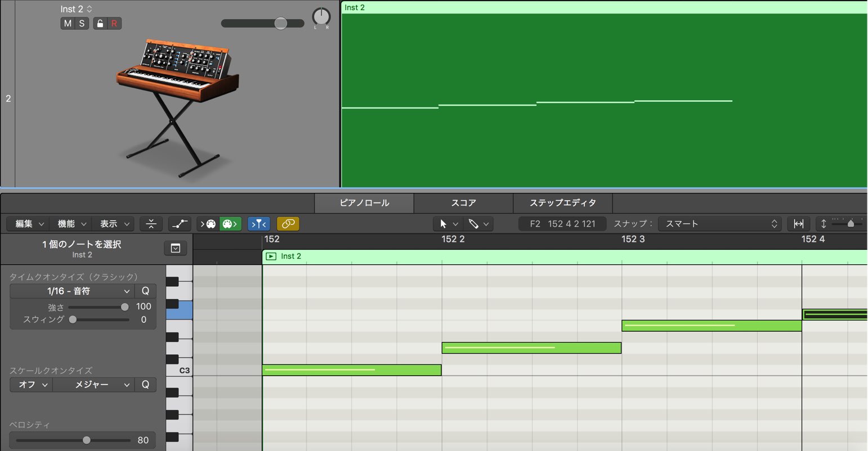Switch to the ステップエディタ tab
Viewport: 868px width, 451px height.
(x=563, y=203)
